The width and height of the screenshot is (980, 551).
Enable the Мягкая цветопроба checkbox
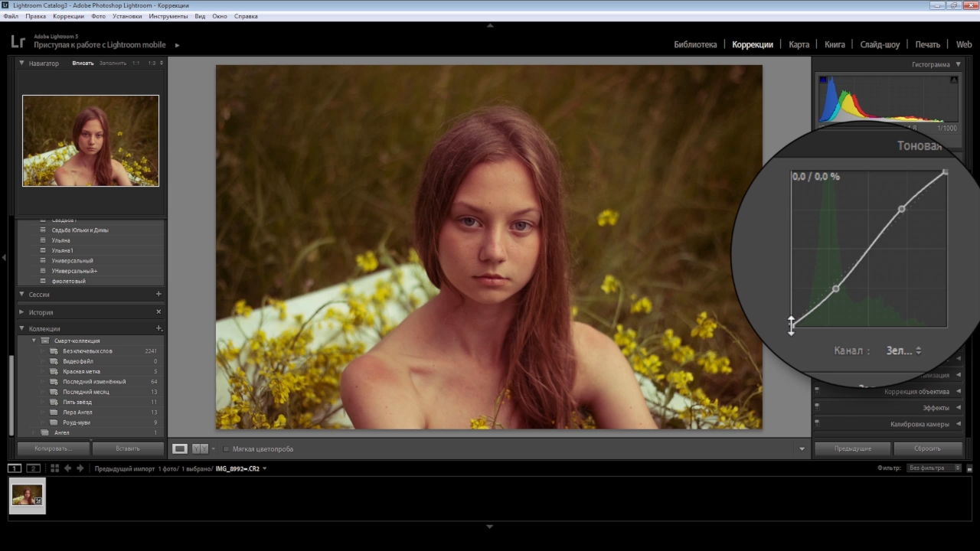pyautogui.click(x=225, y=449)
